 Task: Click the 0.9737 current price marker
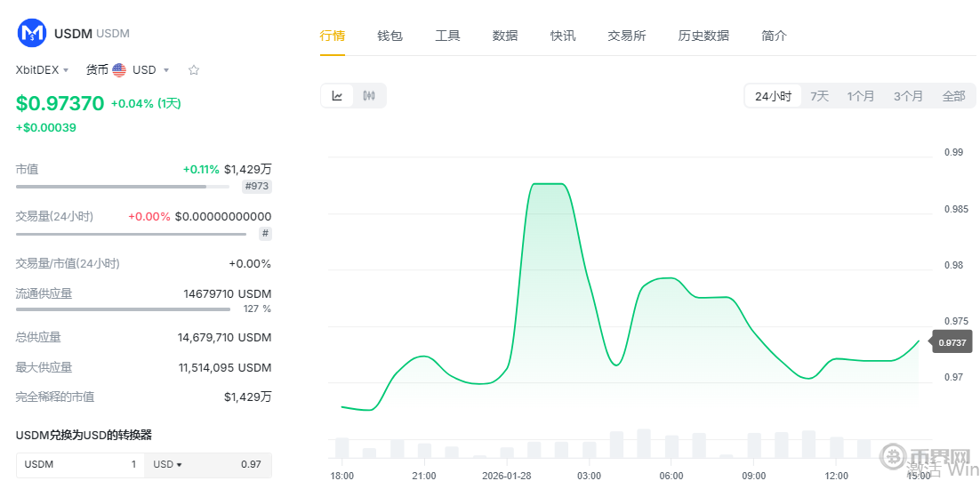pyautogui.click(x=952, y=341)
